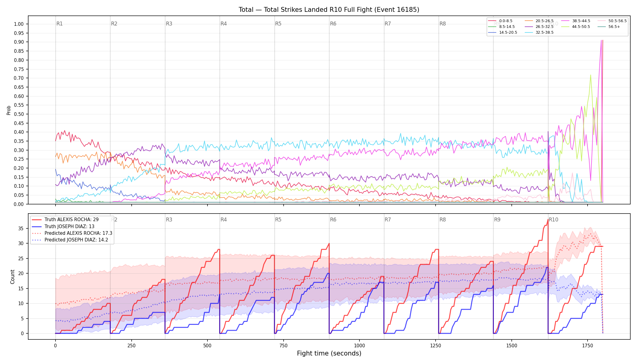The width and height of the screenshot is (637, 364).
Task: Click the 30 tick on the Count axis
Action: point(21,244)
